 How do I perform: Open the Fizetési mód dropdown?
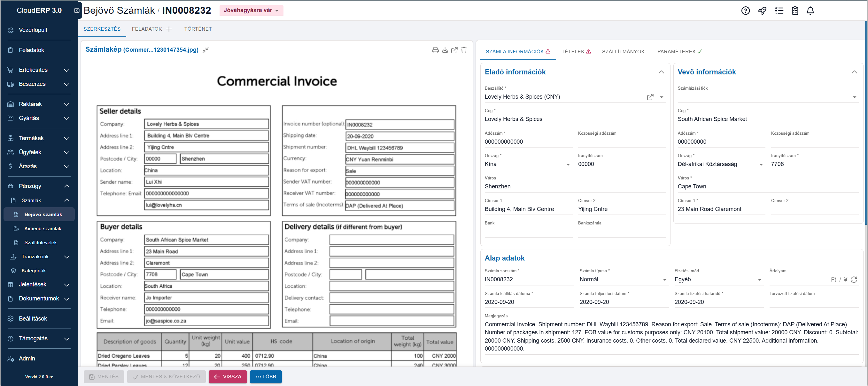click(718, 280)
